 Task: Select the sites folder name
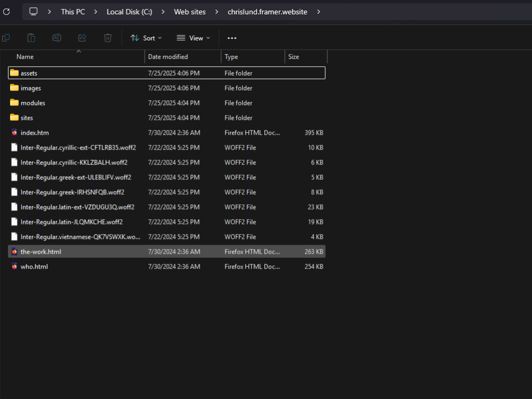point(27,118)
